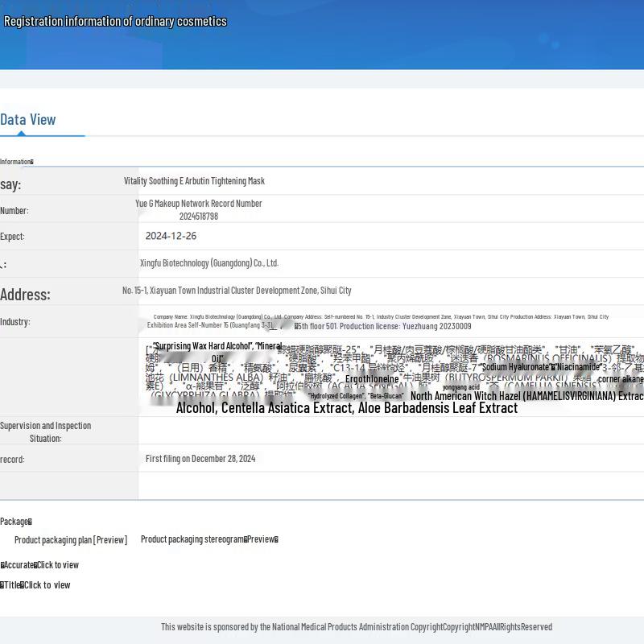This screenshot has width=644, height=644.
Task: Click Xingfu Biotechnology (Guangdong) Co., Ltd. name
Action: [209, 263]
